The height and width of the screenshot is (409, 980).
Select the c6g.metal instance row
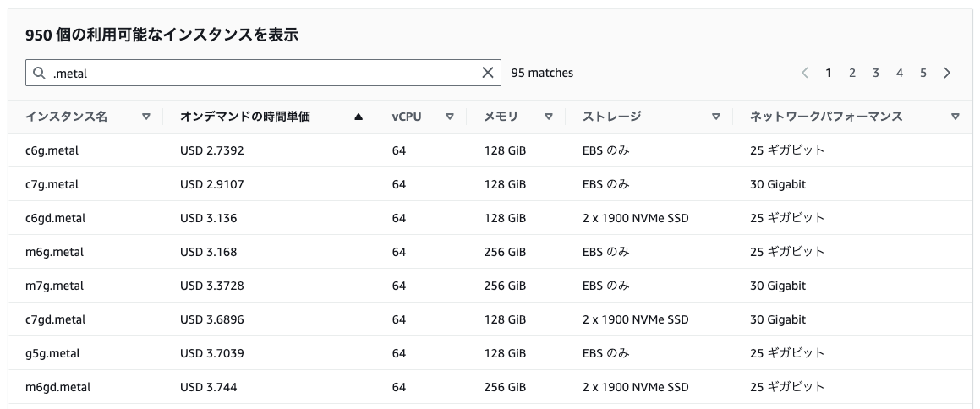point(52,150)
